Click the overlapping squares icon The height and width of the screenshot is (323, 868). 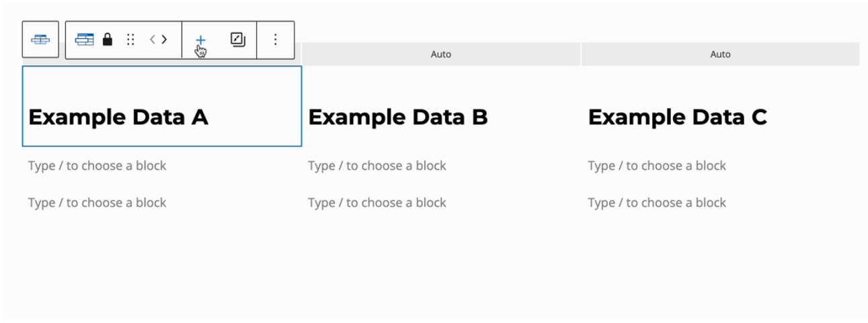[237, 40]
